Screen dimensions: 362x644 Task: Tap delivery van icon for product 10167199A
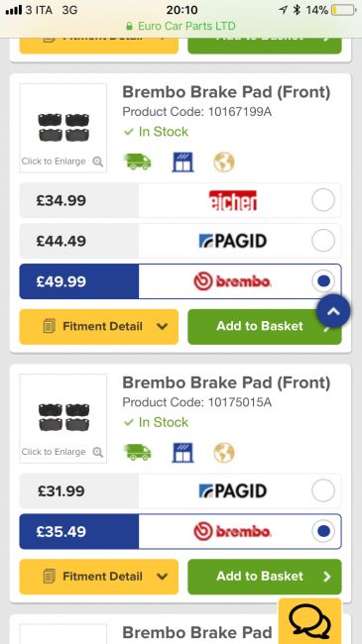138,161
